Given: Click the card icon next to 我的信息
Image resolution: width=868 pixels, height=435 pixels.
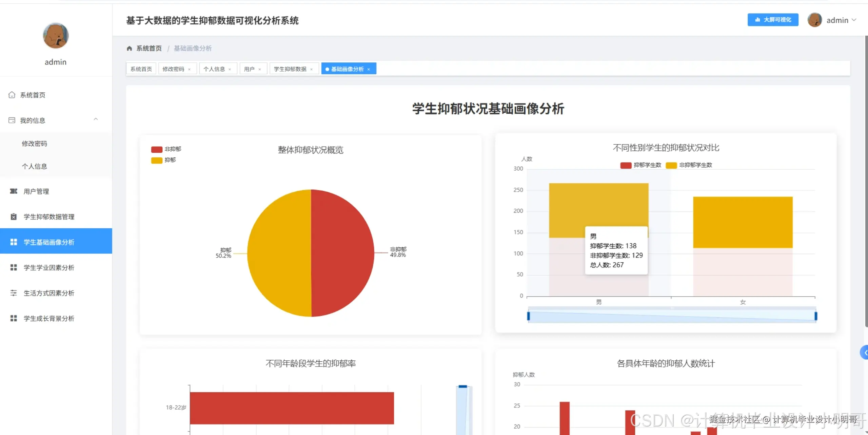Looking at the screenshot, I should [x=12, y=120].
